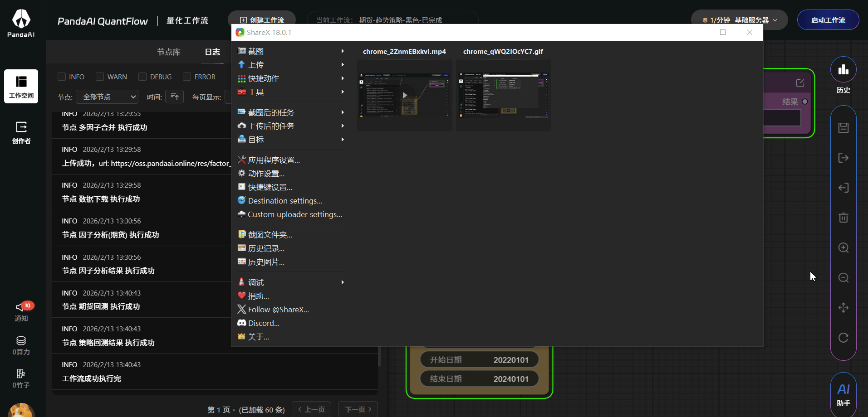Screen dimensions: 868x417
Task: Click the log entry 节点 期货回测 执行成功
Action: (x=101, y=306)
